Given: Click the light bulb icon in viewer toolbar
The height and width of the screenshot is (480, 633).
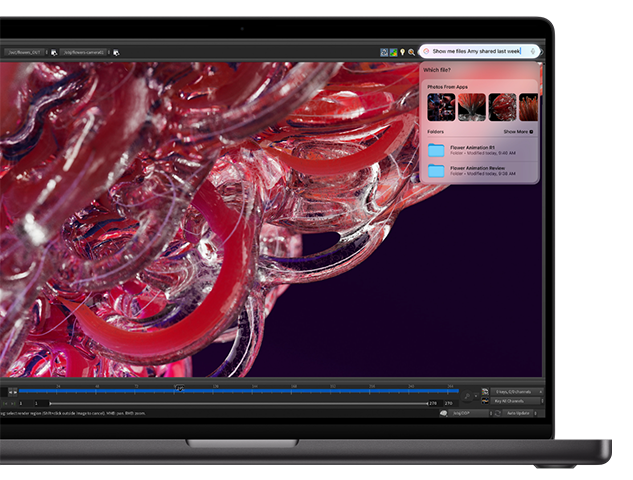Looking at the screenshot, I should click(402, 52).
